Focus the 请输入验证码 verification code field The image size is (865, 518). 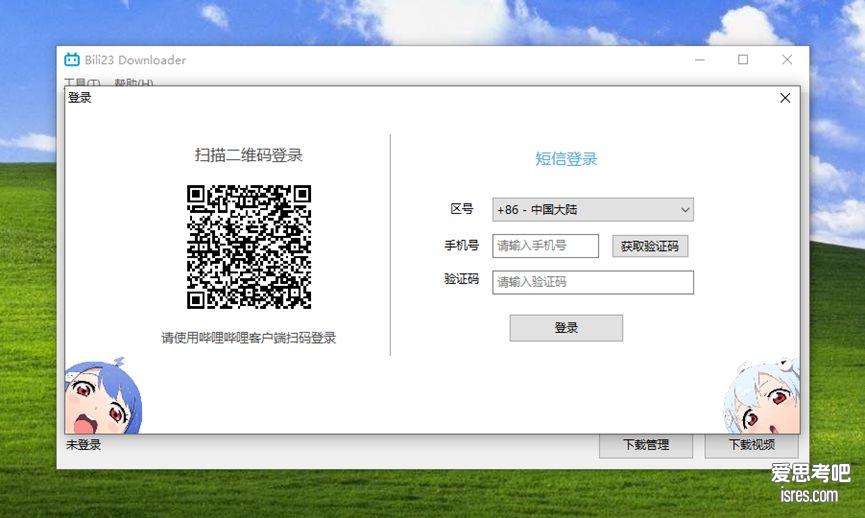click(x=592, y=282)
